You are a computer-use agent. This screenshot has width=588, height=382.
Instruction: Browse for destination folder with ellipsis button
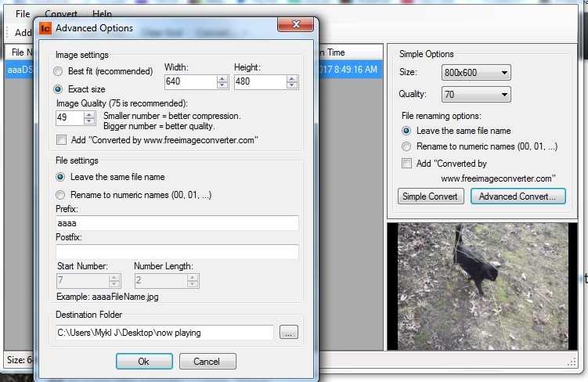coord(289,332)
